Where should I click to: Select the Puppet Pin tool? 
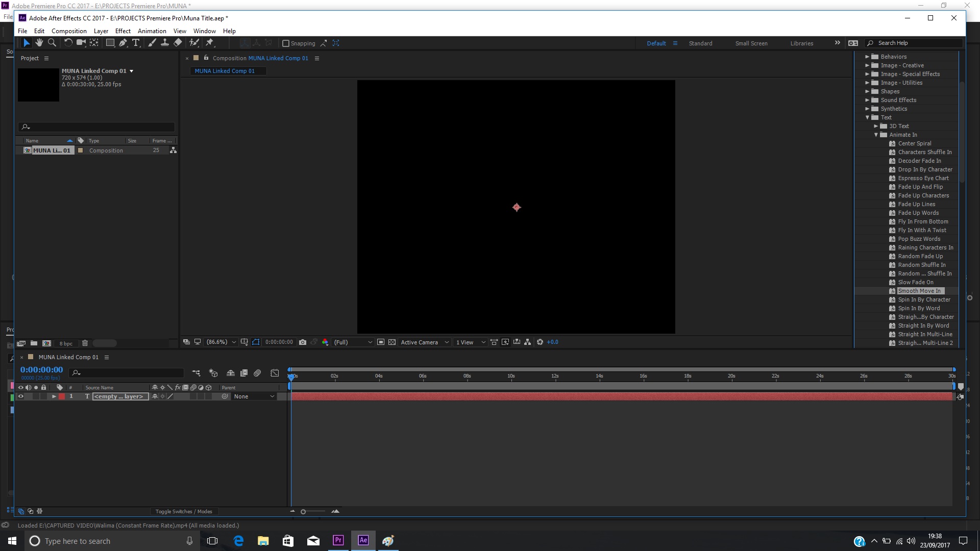click(210, 43)
